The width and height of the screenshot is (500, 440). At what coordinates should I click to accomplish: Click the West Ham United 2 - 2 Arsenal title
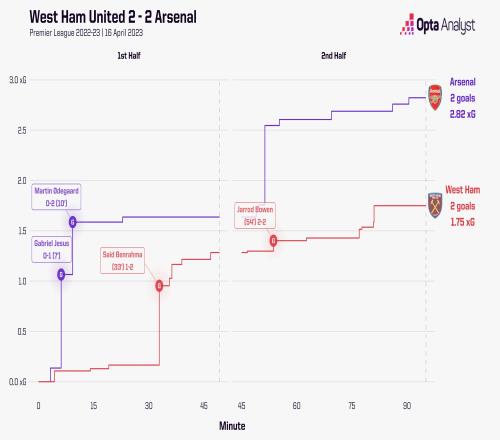[113, 17]
